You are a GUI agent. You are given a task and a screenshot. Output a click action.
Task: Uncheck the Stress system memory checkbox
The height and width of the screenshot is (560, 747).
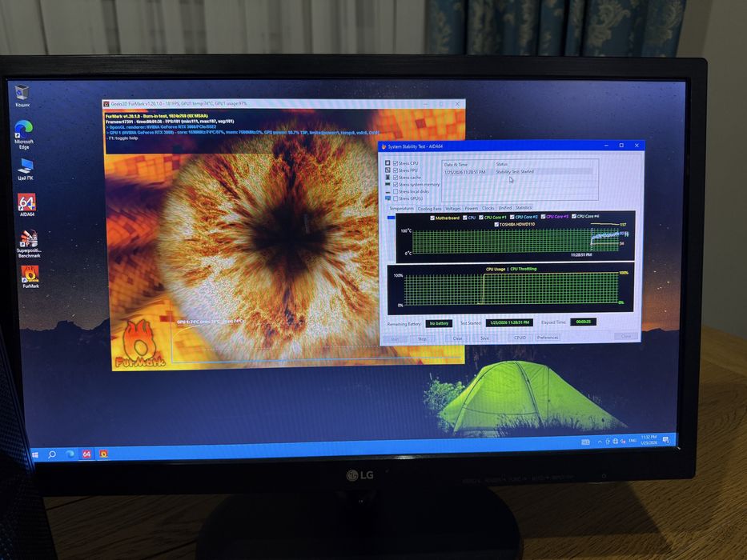[x=396, y=185]
